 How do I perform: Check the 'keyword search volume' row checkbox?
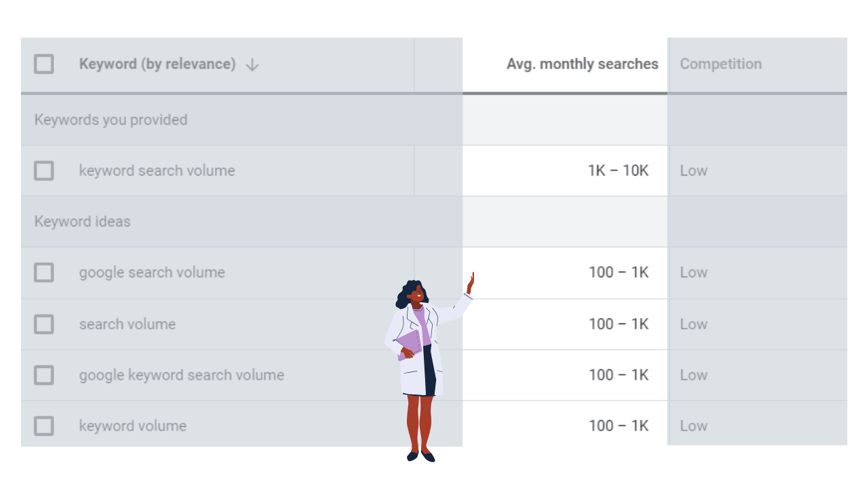coord(44,171)
